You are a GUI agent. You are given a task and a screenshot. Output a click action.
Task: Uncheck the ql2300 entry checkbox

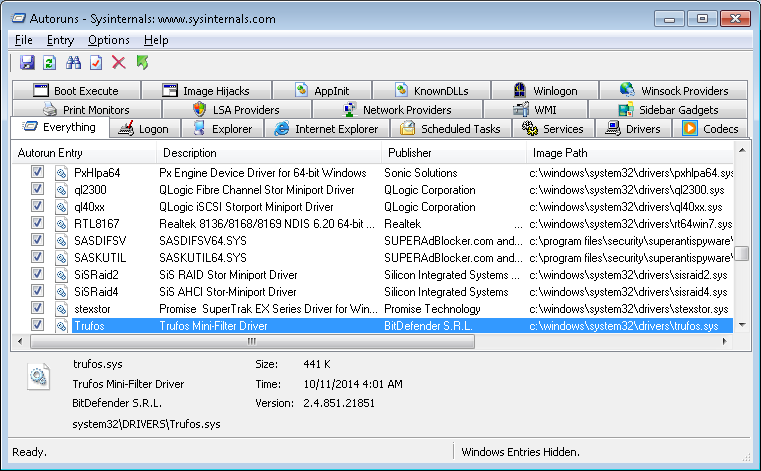[x=37, y=189]
